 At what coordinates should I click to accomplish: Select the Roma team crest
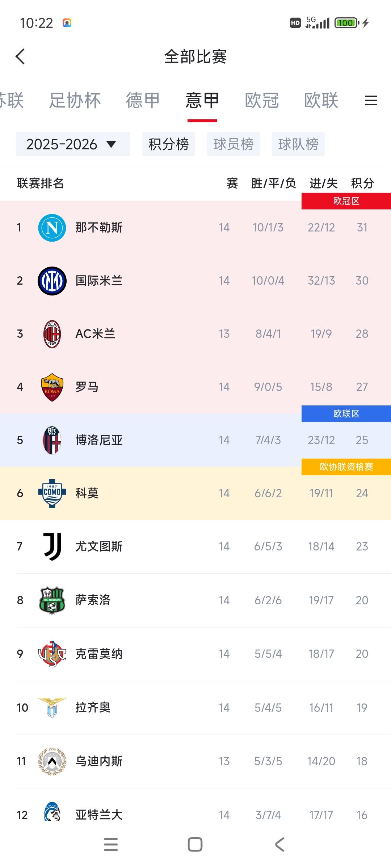pos(51,387)
